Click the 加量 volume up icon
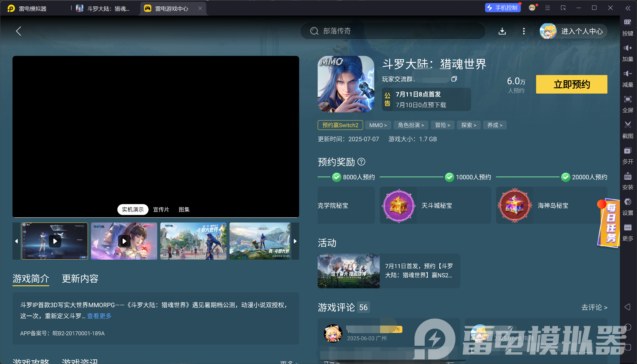The image size is (637, 364). click(x=628, y=48)
